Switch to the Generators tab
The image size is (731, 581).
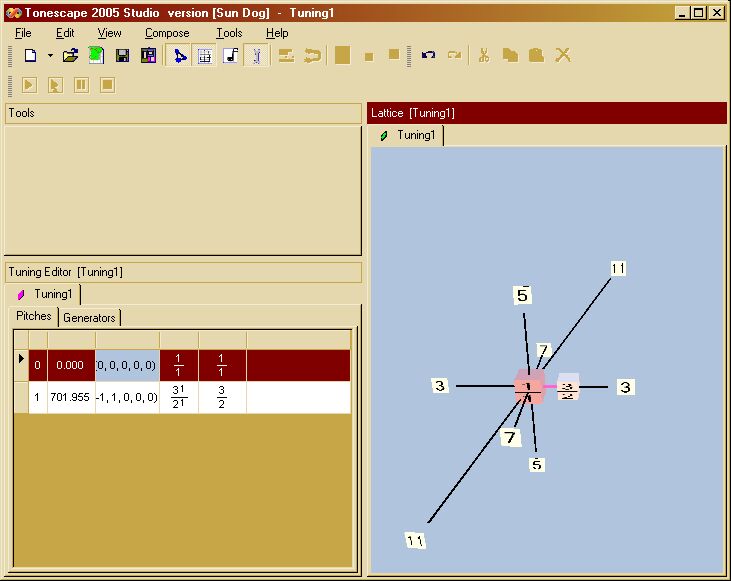click(x=89, y=318)
